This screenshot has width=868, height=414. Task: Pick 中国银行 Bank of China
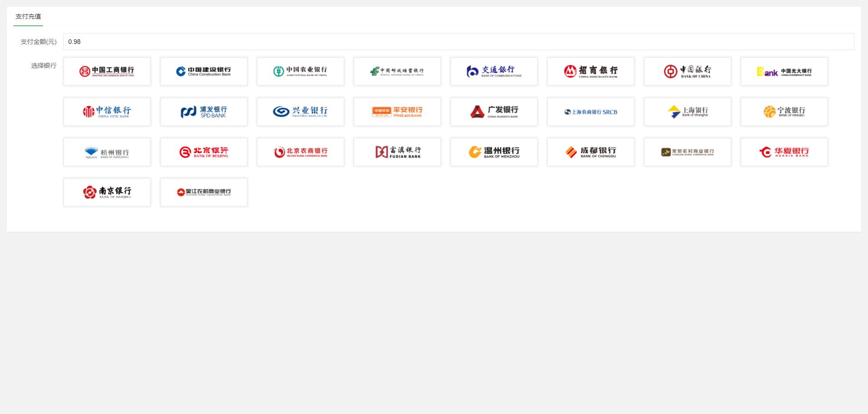coord(688,71)
